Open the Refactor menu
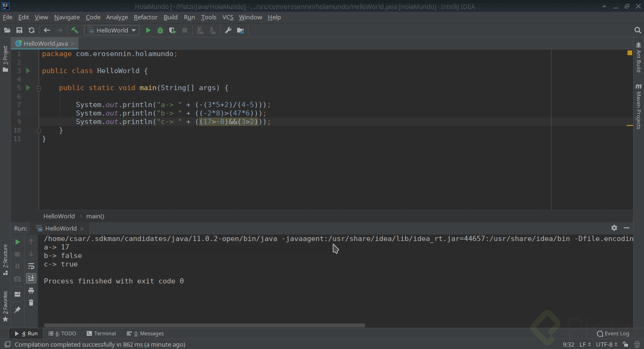Viewport: 644px width, 349px height. [x=145, y=17]
